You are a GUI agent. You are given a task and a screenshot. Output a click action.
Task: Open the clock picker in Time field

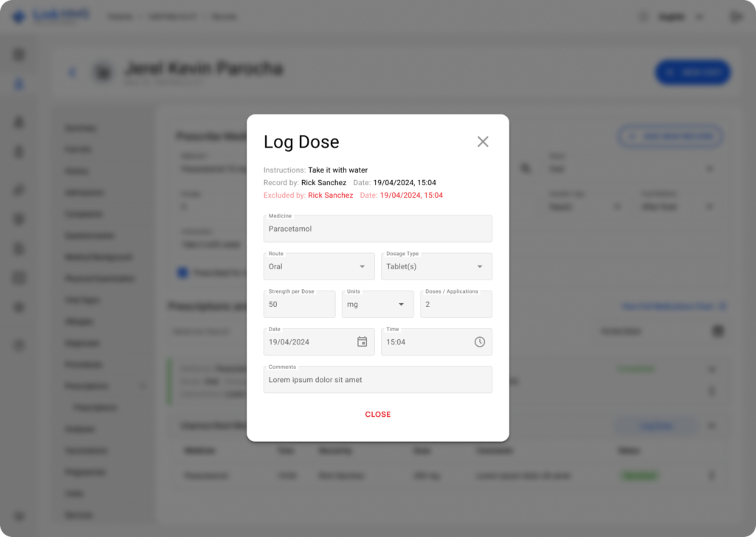pyautogui.click(x=479, y=342)
